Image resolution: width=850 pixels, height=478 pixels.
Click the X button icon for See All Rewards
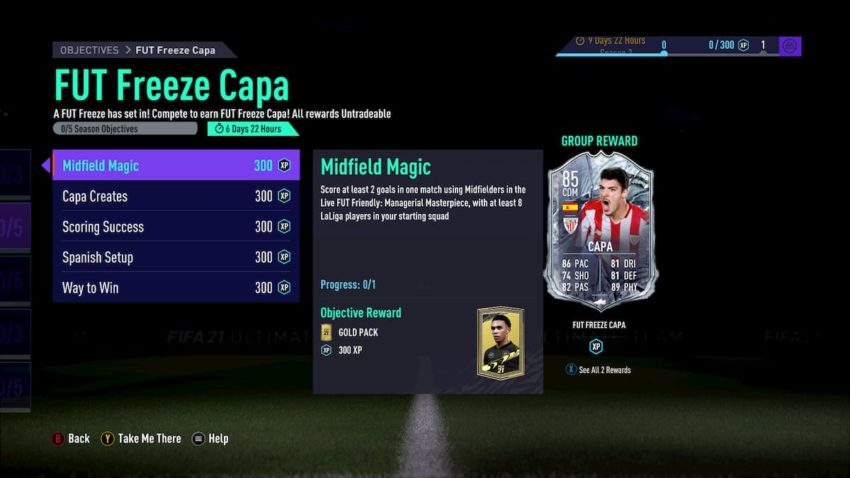(x=570, y=370)
